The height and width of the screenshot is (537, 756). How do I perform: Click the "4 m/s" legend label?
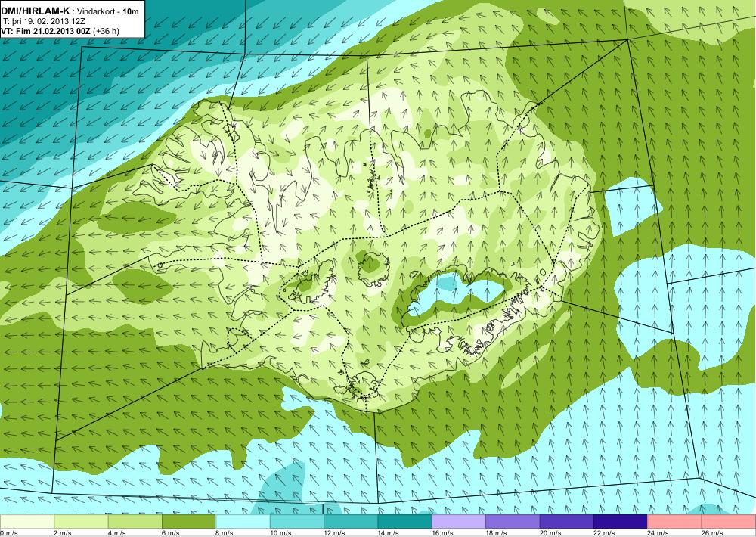coord(116,532)
